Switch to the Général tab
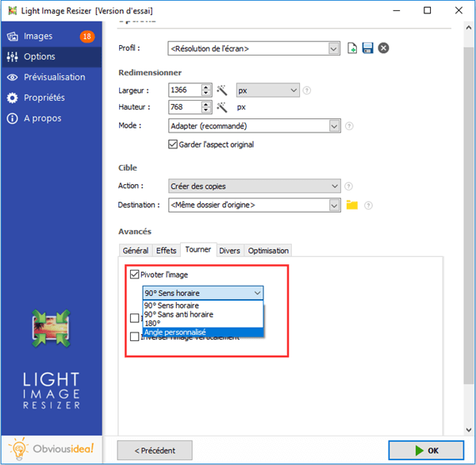 tap(136, 251)
